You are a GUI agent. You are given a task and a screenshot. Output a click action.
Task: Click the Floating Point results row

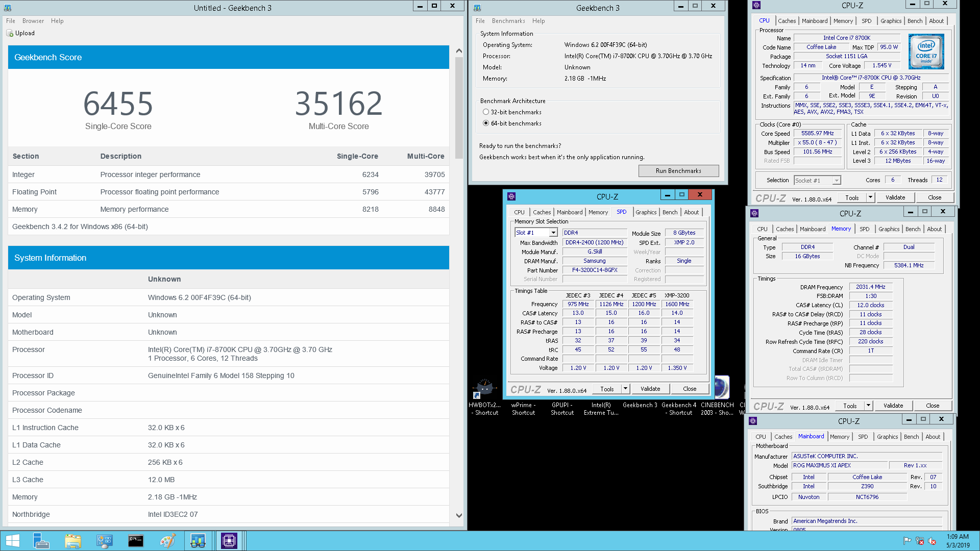click(229, 192)
